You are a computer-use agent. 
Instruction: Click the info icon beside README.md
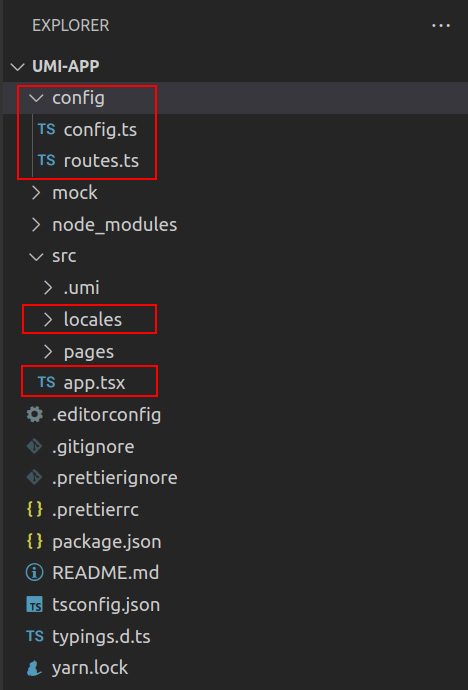pos(35,573)
